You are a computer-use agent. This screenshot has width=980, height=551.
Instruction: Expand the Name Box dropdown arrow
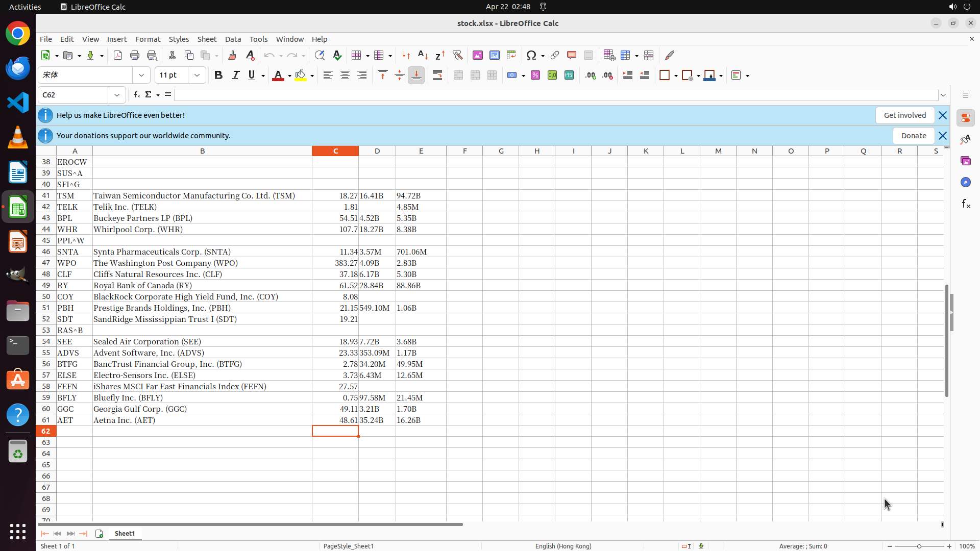[x=117, y=95]
